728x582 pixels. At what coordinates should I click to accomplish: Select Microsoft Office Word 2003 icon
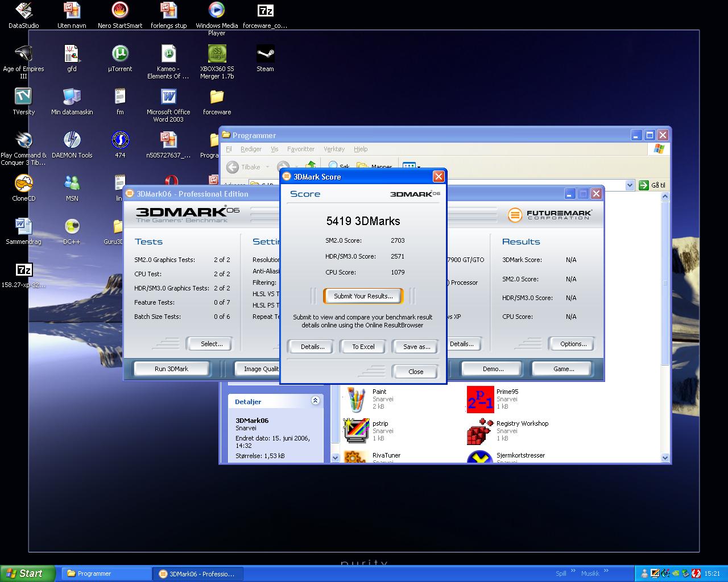(168, 106)
